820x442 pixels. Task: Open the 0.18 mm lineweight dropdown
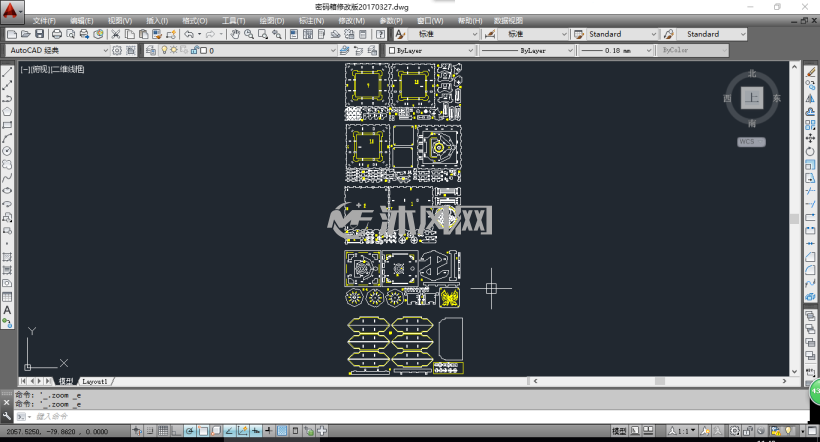pyautogui.click(x=616, y=51)
